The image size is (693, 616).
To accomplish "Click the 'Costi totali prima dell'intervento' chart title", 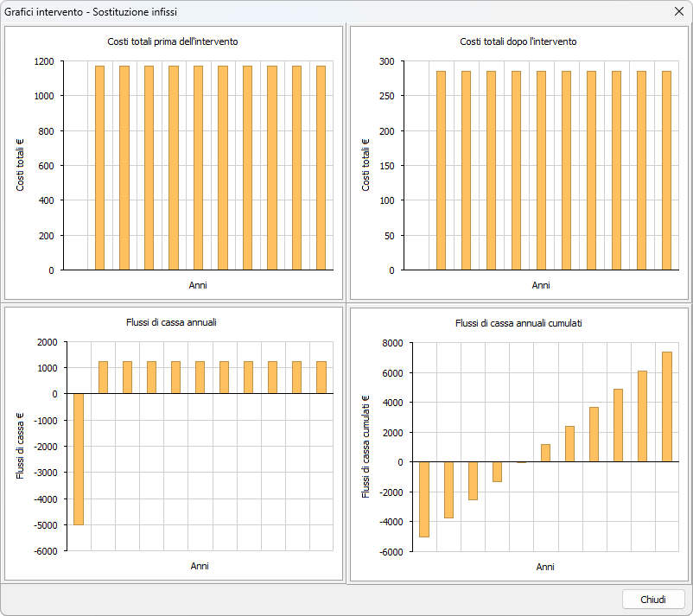I will [173, 41].
